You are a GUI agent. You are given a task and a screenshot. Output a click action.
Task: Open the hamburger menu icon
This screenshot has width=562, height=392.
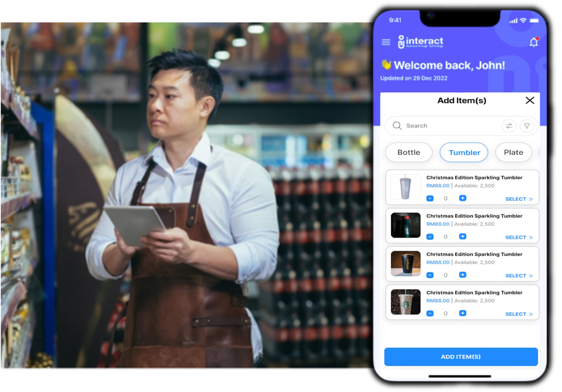(x=386, y=42)
